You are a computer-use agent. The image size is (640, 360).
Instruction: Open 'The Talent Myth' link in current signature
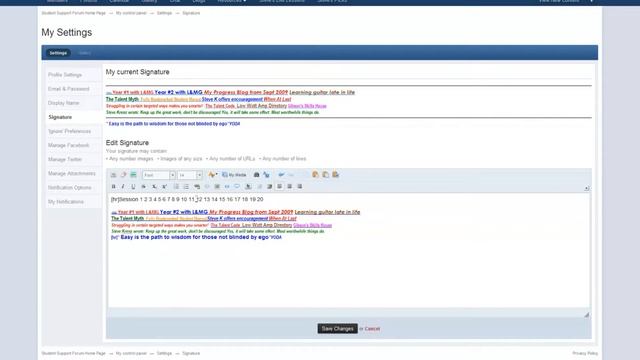122,99
